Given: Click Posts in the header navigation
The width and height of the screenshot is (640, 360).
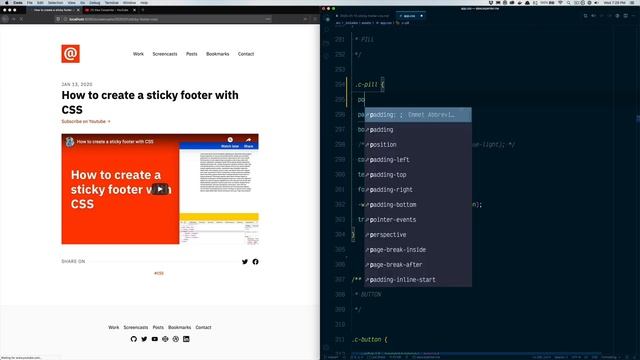Looking at the screenshot, I should [191, 54].
